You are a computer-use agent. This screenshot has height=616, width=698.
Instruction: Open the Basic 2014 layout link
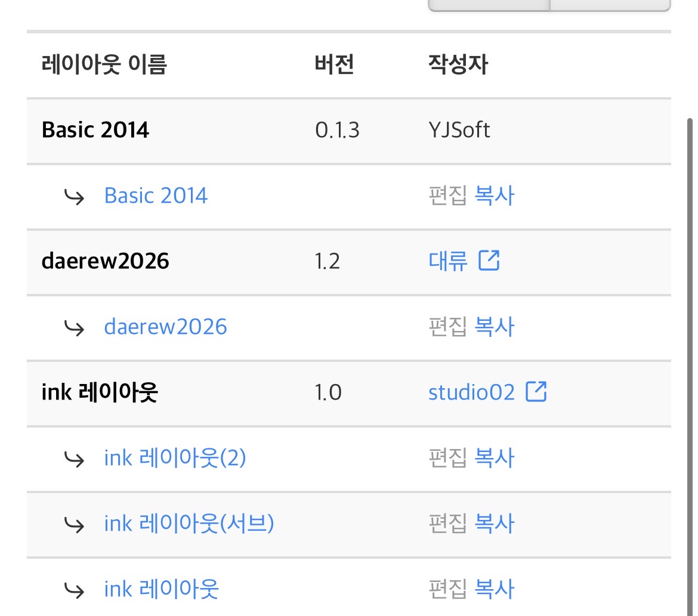coord(156,196)
